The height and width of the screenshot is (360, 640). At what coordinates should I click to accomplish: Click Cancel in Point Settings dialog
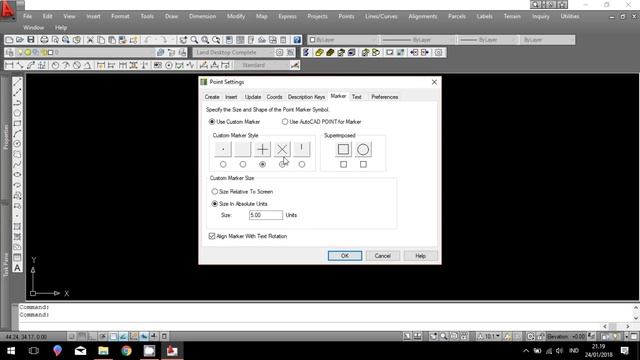[382, 256]
